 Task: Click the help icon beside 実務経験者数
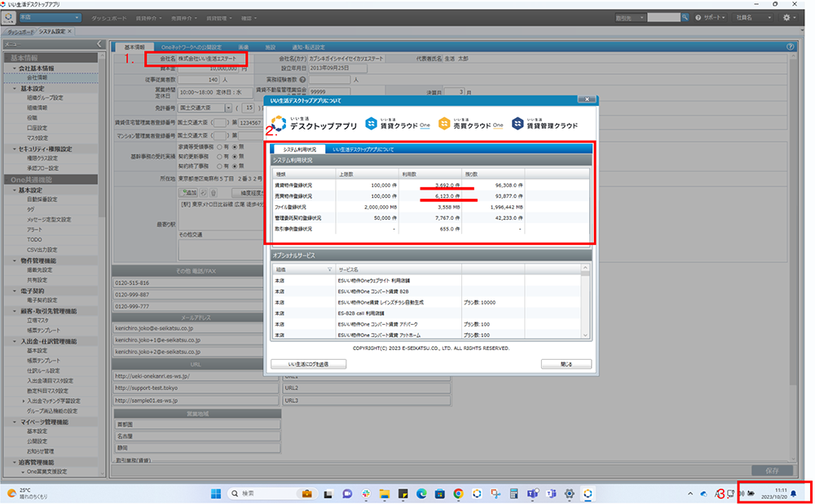coord(302,80)
